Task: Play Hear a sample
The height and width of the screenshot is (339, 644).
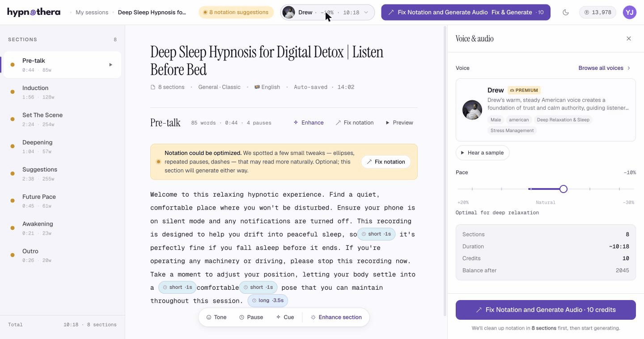Action: (x=483, y=153)
